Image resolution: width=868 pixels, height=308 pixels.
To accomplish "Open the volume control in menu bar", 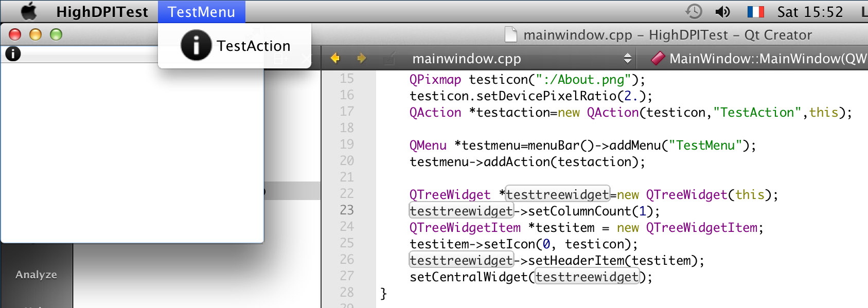I will click(722, 12).
